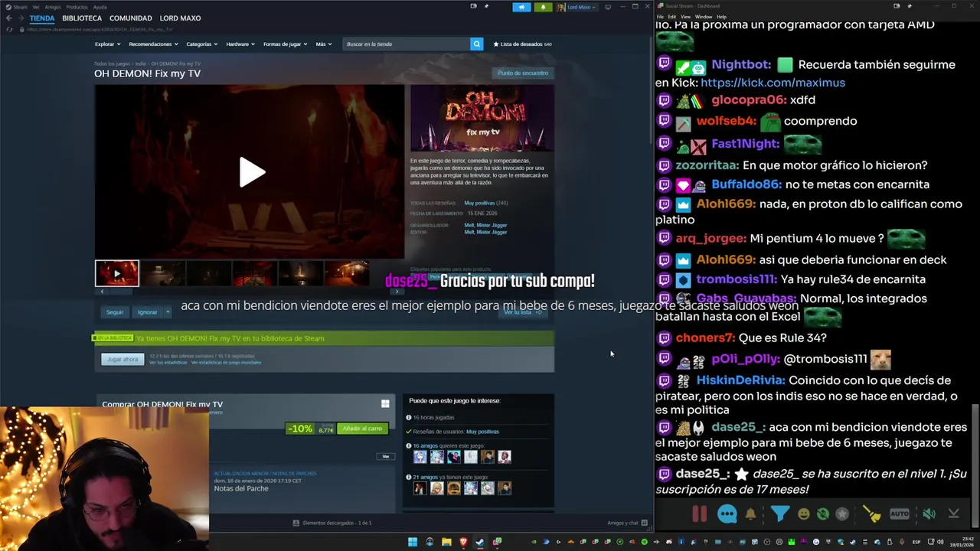Switch to the COMUNIDAD tab

coord(131,18)
